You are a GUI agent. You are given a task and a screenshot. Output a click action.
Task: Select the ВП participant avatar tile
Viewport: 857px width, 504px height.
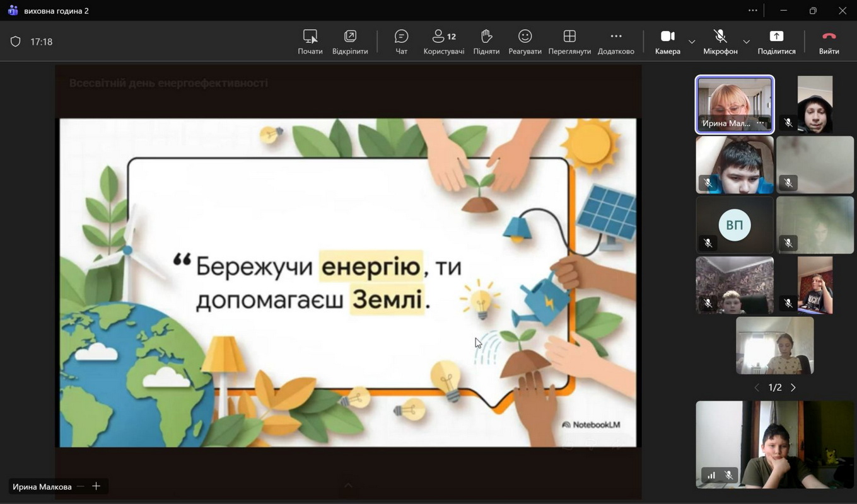pyautogui.click(x=734, y=225)
